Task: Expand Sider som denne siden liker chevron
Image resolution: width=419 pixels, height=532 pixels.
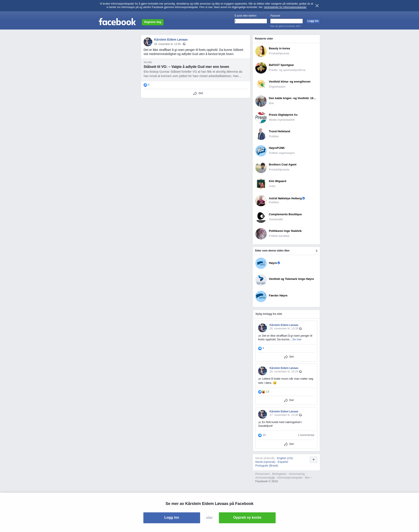Action: point(316,251)
